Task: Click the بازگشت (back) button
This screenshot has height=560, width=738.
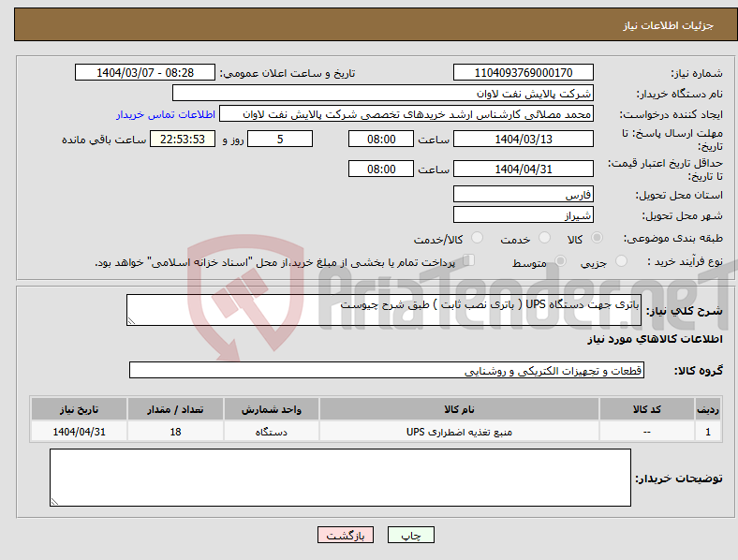Action: pyautogui.click(x=346, y=535)
